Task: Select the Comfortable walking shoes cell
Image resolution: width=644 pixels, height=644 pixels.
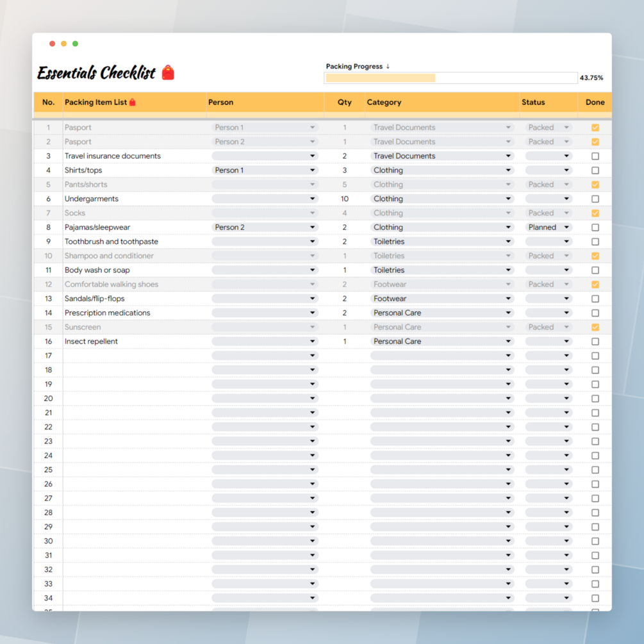Action: pos(135,285)
